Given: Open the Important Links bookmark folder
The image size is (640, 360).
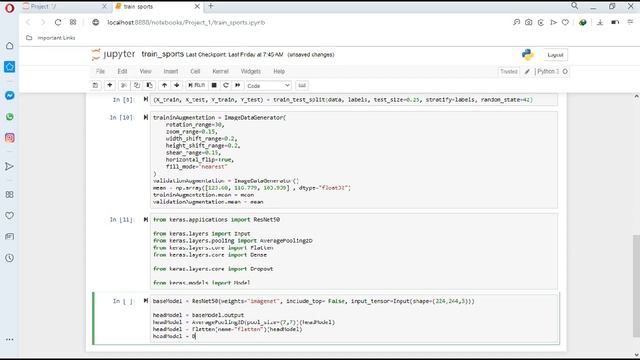Looking at the screenshot, I should point(51,38).
